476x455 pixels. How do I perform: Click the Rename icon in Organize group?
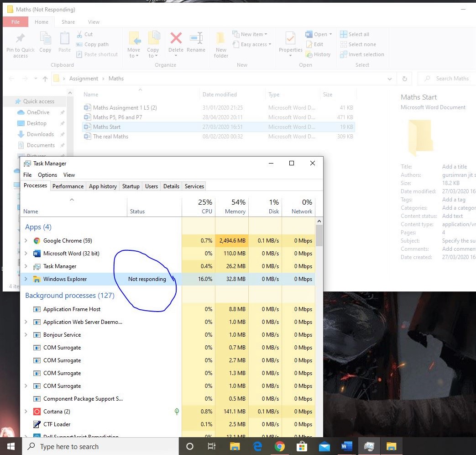tap(196, 38)
